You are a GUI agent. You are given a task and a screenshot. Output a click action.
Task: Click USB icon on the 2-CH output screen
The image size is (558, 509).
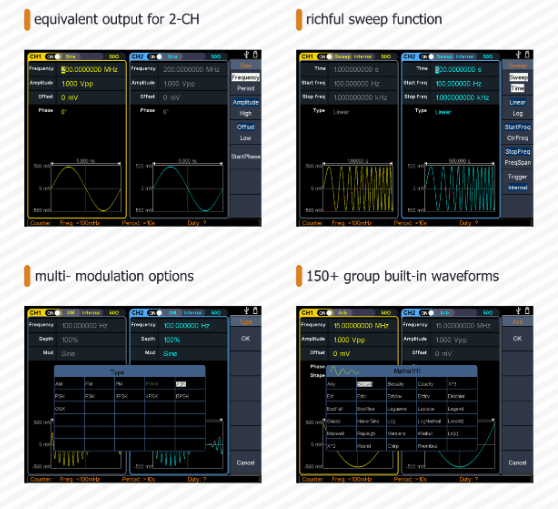coord(246,54)
